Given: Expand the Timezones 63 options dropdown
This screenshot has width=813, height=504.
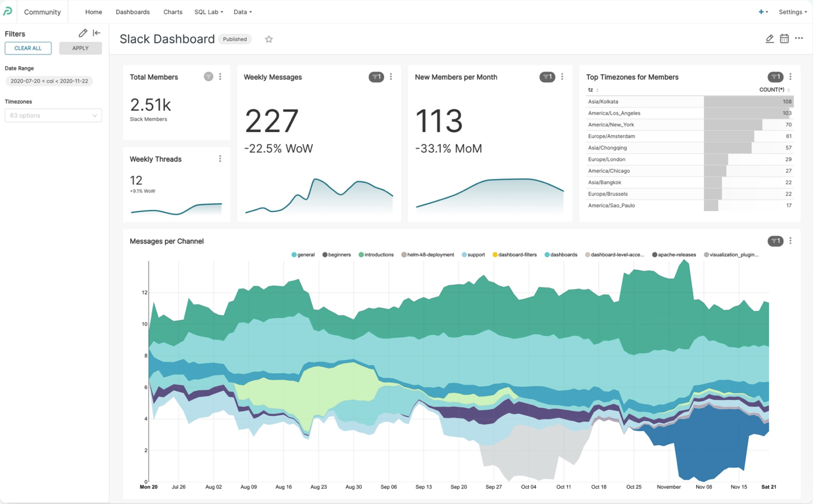Looking at the screenshot, I should [53, 115].
